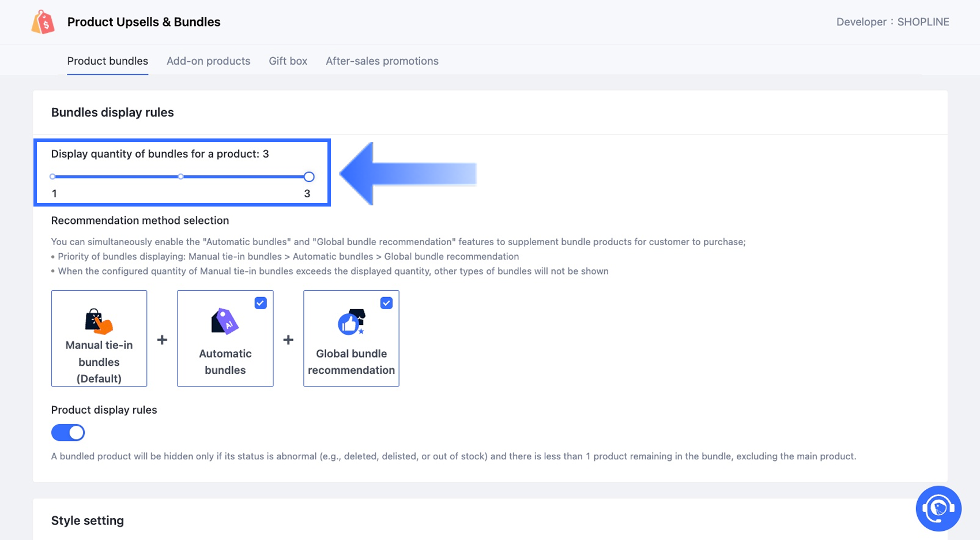
Task: Select the Automatic bundles card label
Action: click(x=225, y=362)
